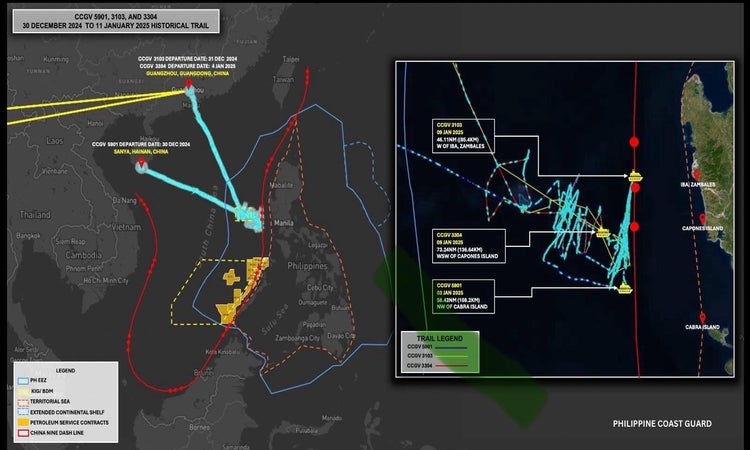This screenshot has height=450, width=750.
Task: Click the 'Laos' country label
Action: [x=55, y=141]
